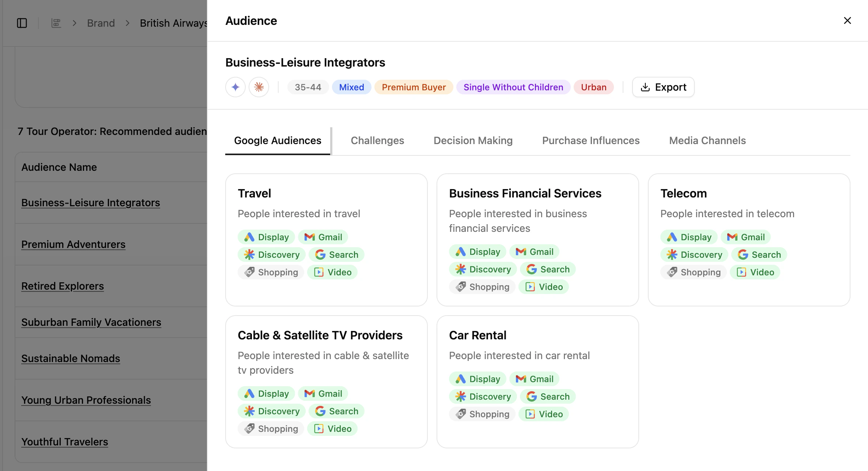Click Shopping chip in Business Financial Services

click(x=482, y=287)
